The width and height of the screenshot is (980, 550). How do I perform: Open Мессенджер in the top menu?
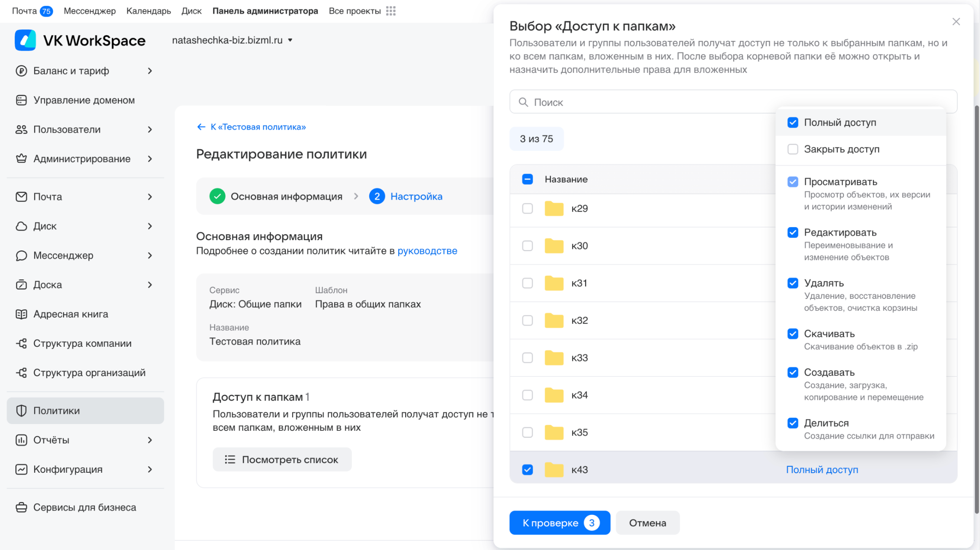(x=90, y=11)
